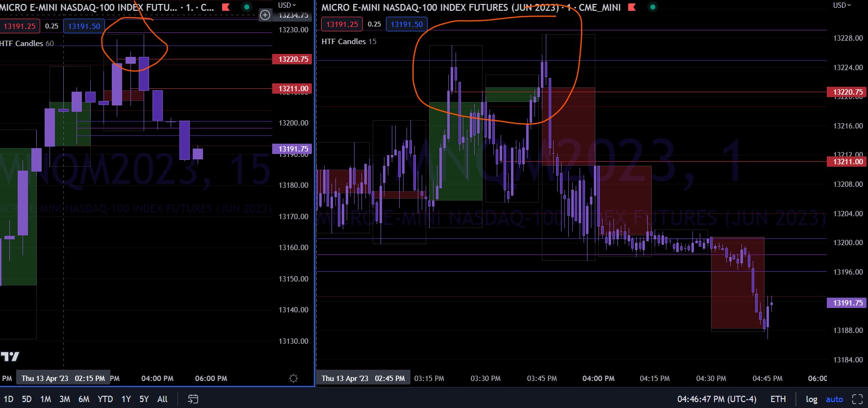Screen dimensions: 868x408
Task: Click the 06:00 PM label on left chart time axis
Action: tap(211, 379)
